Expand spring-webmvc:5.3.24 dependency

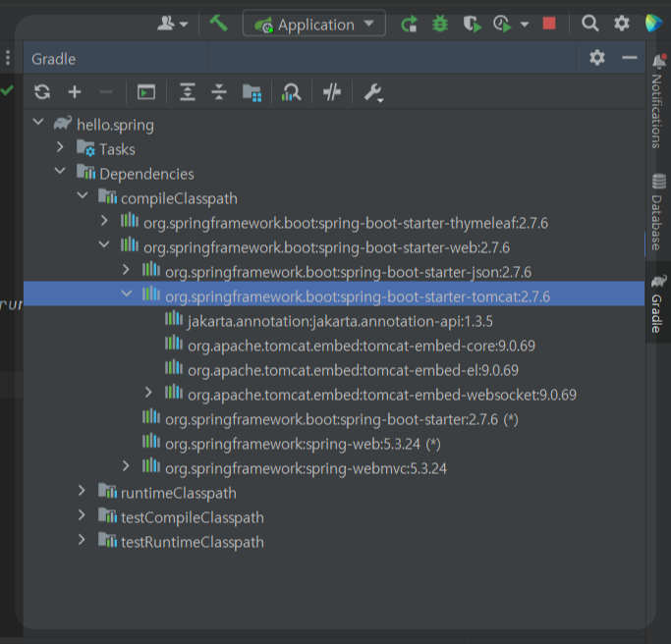click(126, 466)
